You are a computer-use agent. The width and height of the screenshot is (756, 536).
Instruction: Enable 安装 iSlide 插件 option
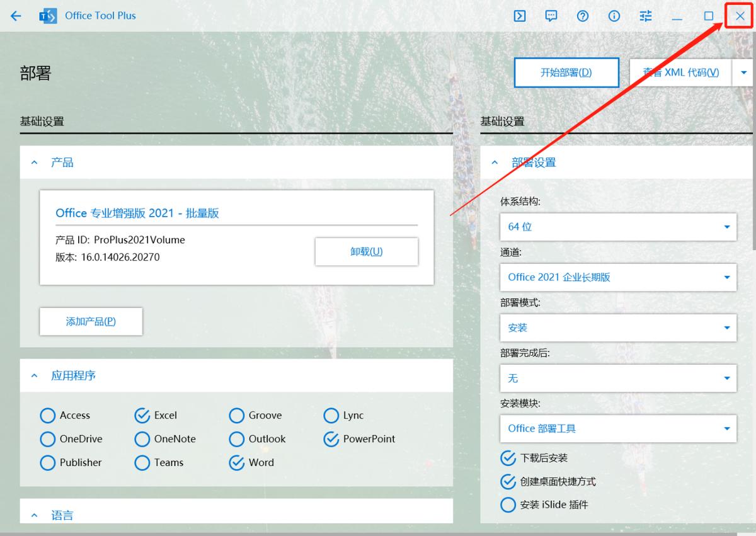coord(508,505)
